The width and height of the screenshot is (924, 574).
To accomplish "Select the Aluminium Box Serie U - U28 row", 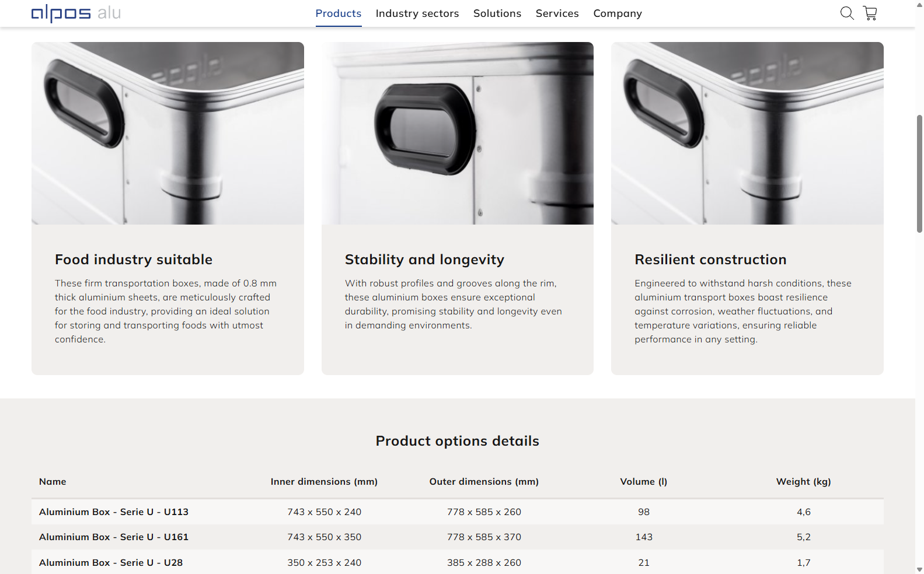I will tap(111, 562).
